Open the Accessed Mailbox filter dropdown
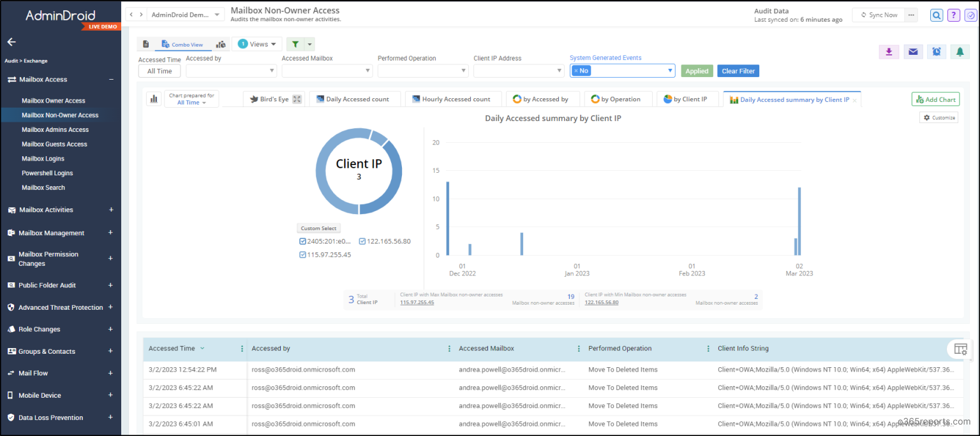The image size is (980, 436). (x=327, y=71)
